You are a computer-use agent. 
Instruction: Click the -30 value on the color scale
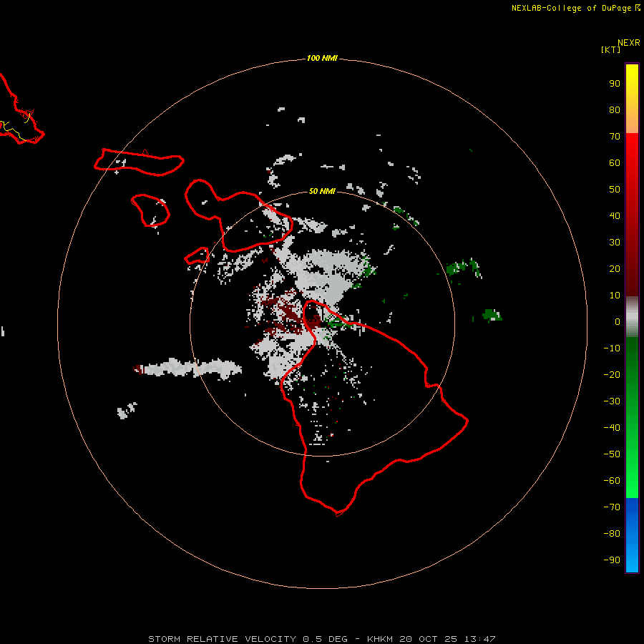pos(612,401)
